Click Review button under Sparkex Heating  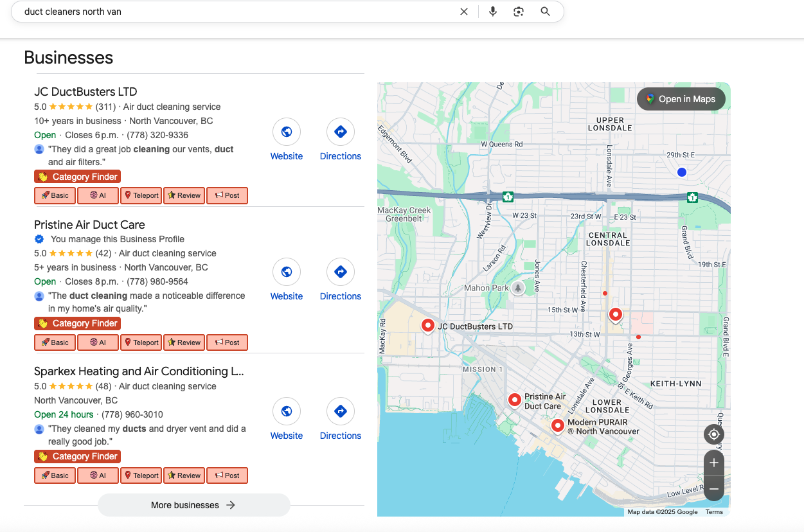[x=184, y=475]
